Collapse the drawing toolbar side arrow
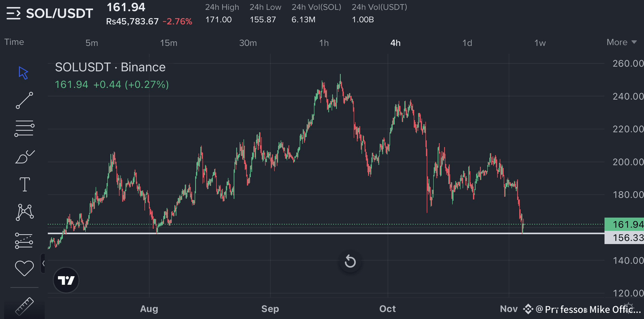This screenshot has width=644, height=319. coord(43,264)
